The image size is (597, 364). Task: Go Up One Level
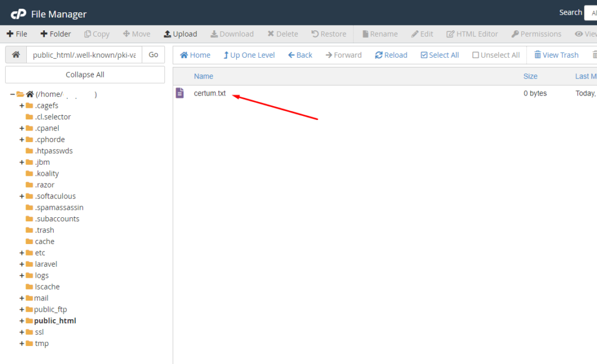(x=249, y=55)
